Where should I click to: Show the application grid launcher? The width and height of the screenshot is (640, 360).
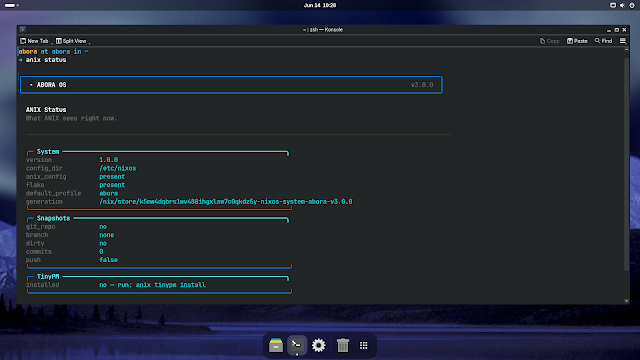364,345
